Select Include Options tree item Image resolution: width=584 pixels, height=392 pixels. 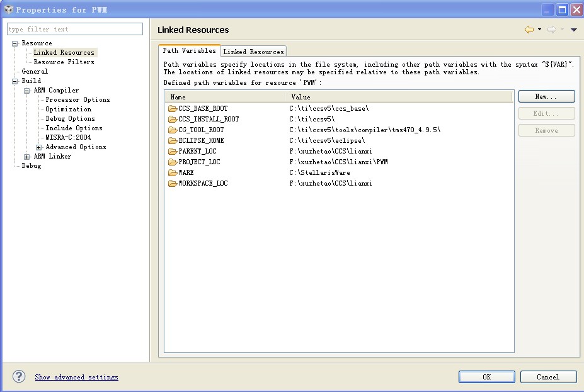pyautogui.click(x=74, y=128)
